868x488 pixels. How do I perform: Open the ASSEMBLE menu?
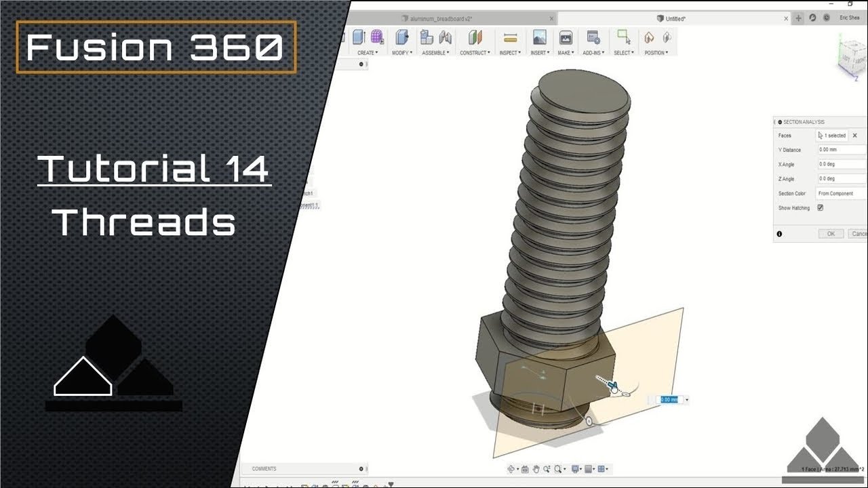435,53
